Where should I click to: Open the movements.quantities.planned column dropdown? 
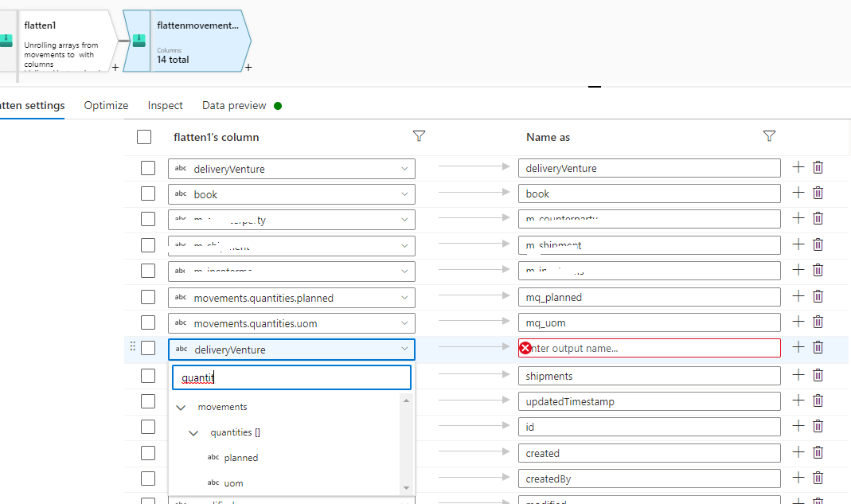[x=291, y=298]
